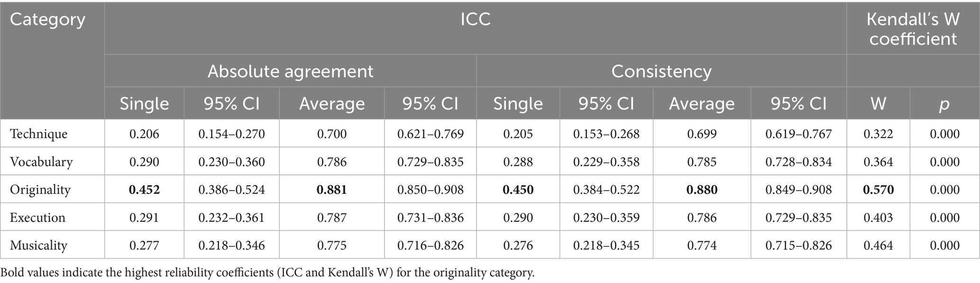
Task: Click the Category column header
Action: [47, 20]
